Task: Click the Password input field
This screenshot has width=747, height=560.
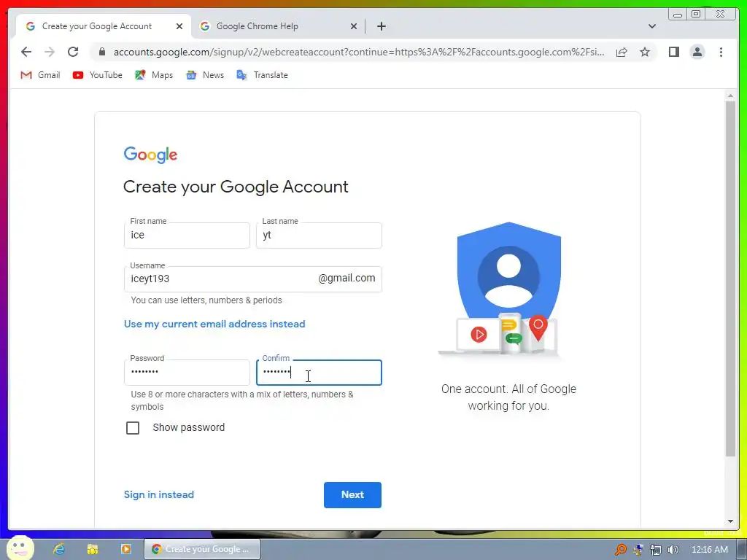Action: tap(187, 373)
